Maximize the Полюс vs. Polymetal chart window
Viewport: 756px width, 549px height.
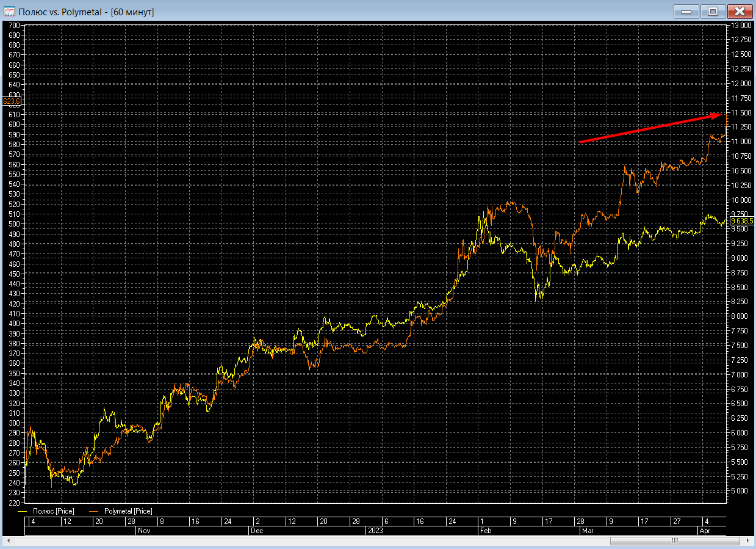pyautogui.click(x=713, y=11)
